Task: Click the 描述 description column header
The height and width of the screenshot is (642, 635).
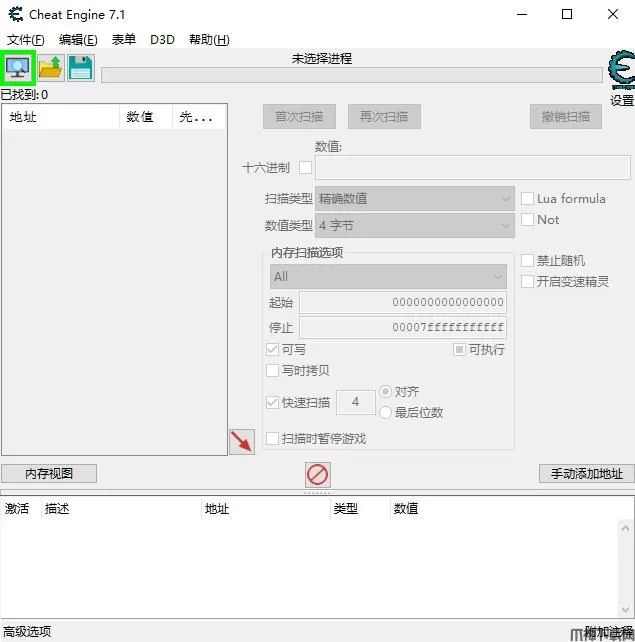Action: pyautogui.click(x=121, y=509)
